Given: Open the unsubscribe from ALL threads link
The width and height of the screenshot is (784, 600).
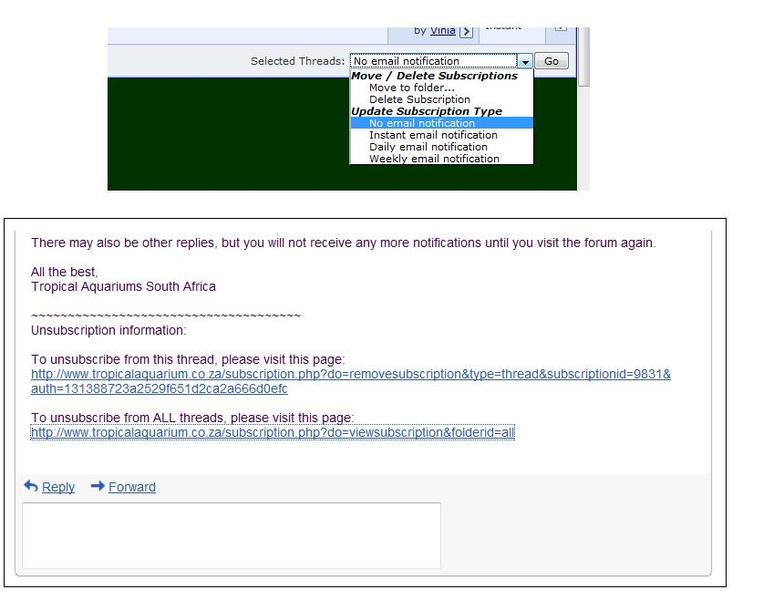Looking at the screenshot, I should coord(272,432).
